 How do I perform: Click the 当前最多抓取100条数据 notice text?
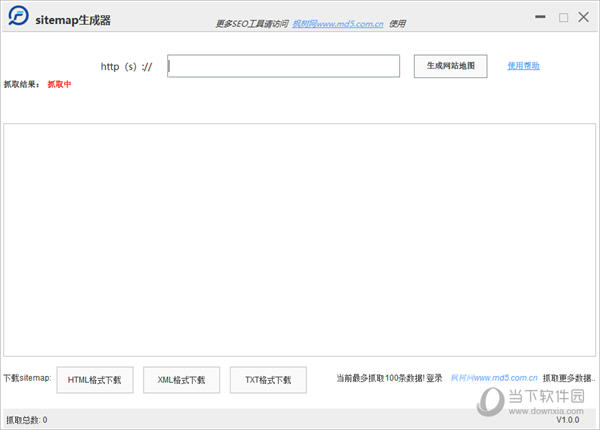pyautogui.click(x=381, y=378)
